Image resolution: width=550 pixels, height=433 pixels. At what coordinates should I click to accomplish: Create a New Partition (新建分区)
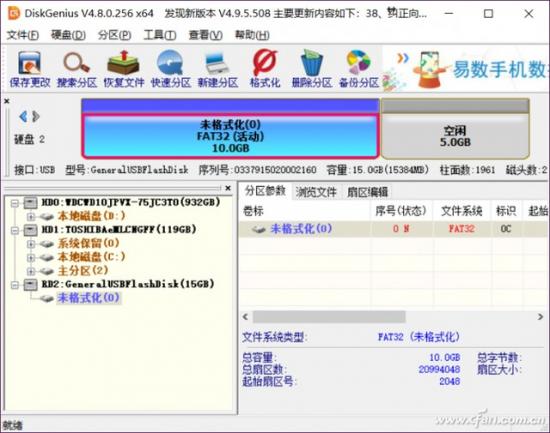click(218, 69)
